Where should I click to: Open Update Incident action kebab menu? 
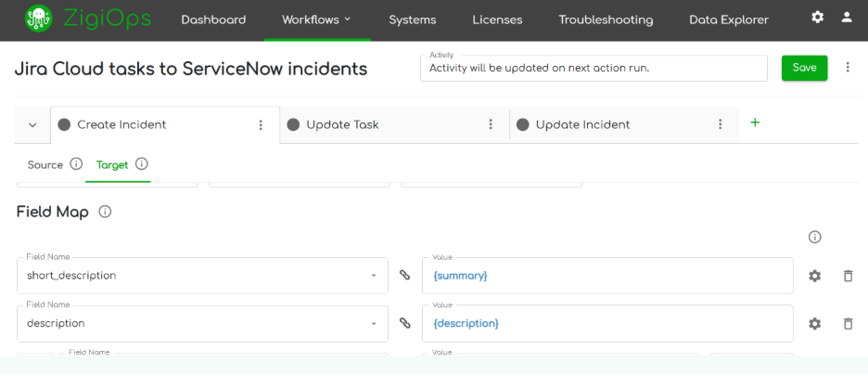pos(721,124)
